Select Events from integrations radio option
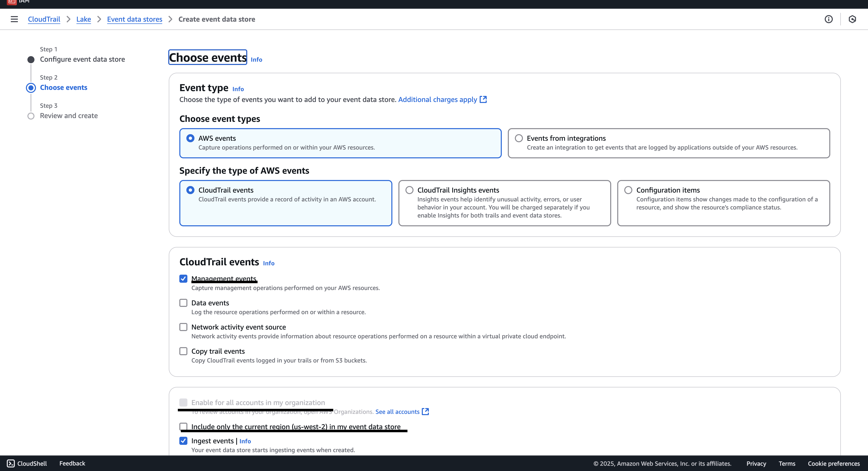 [519, 138]
